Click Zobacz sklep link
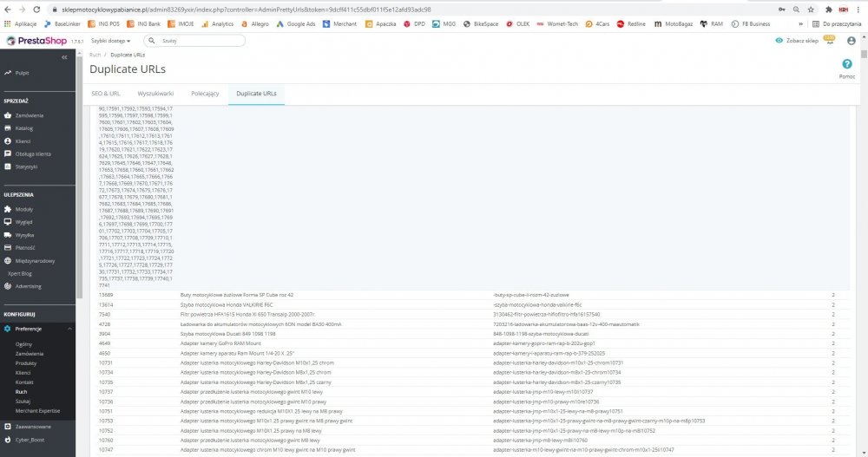The height and width of the screenshot is (457, 868). coord(797,41)
